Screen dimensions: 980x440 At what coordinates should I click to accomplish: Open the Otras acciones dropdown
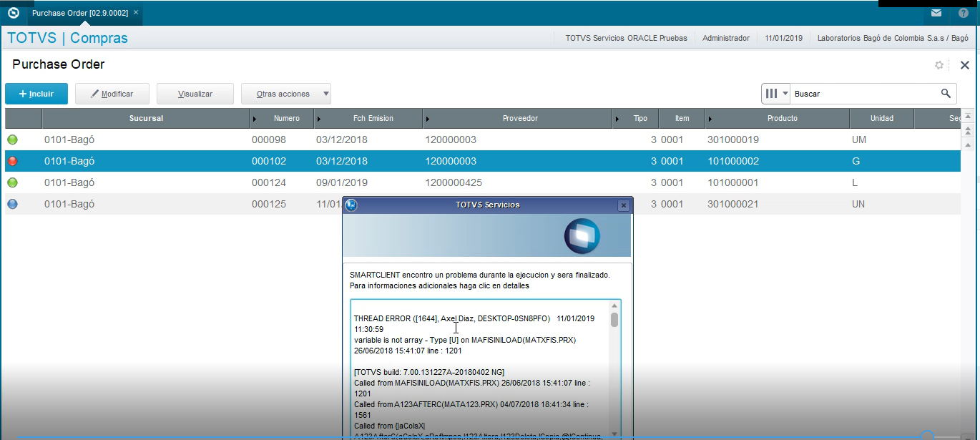pyautogui.click(x=286, y=94)
